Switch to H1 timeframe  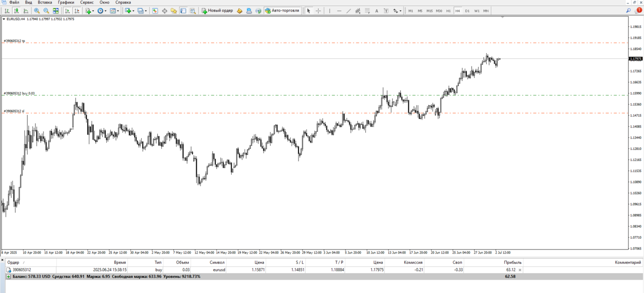(448, 10)
